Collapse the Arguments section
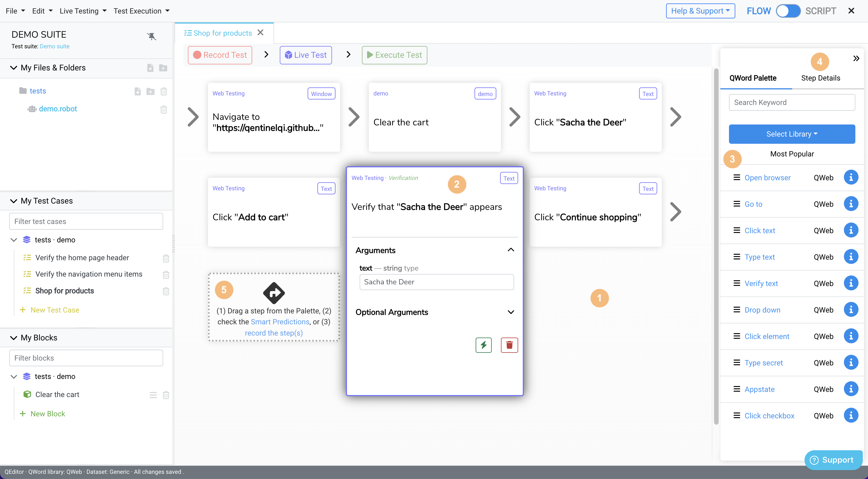868x479 pixels. (x=511, y=250)
